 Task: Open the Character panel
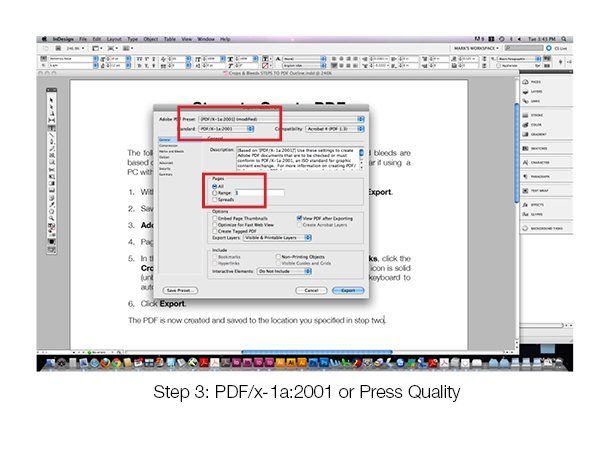click(x=536, y=162)
